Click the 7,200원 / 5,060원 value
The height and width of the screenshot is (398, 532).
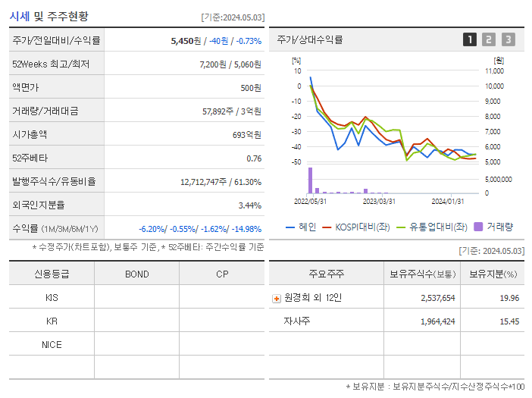click(230, 64)
